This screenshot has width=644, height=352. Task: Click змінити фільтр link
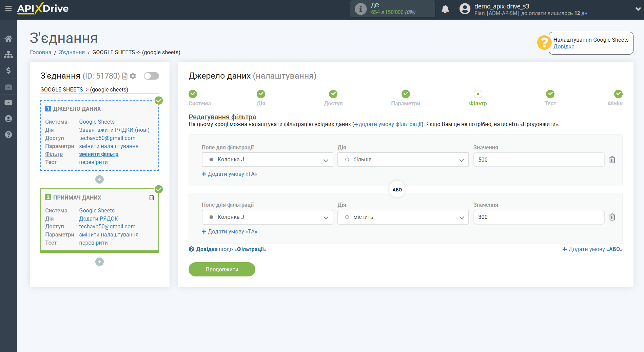(99, 154)
